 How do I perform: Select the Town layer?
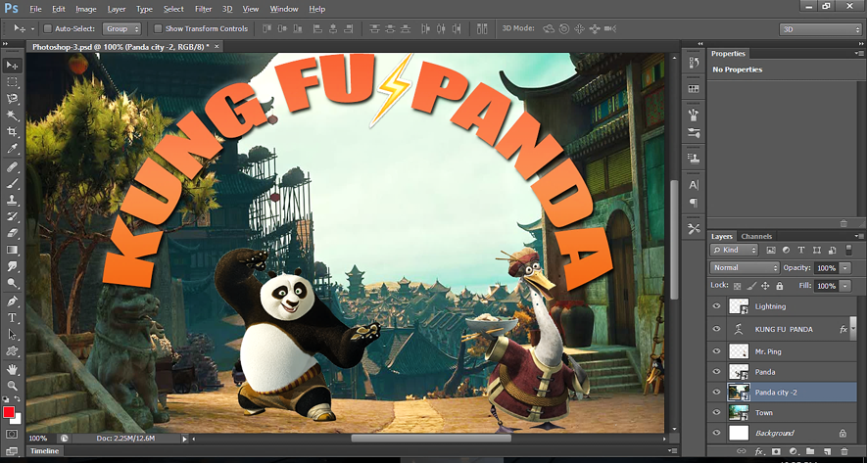click(x=783, y=412)
